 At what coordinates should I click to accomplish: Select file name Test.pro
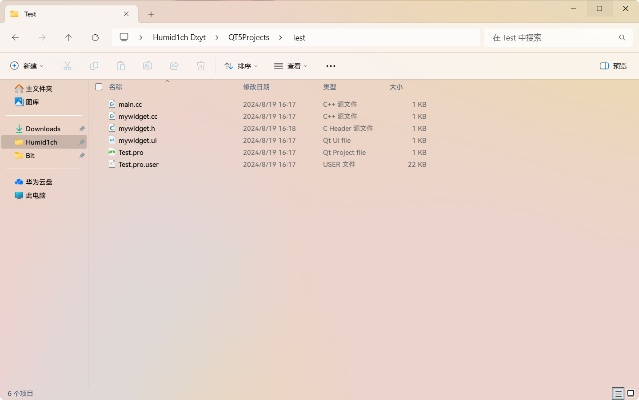tap(130, 152)
